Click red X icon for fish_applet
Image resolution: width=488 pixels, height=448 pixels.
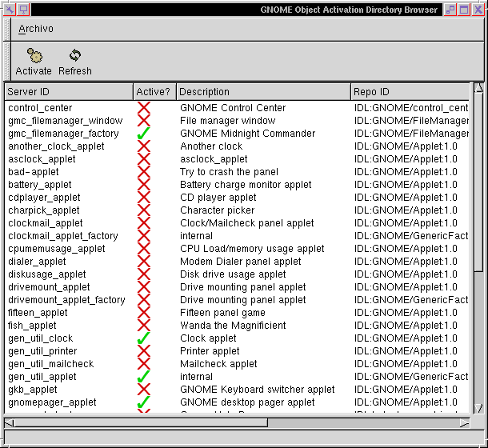pos(144,326)
